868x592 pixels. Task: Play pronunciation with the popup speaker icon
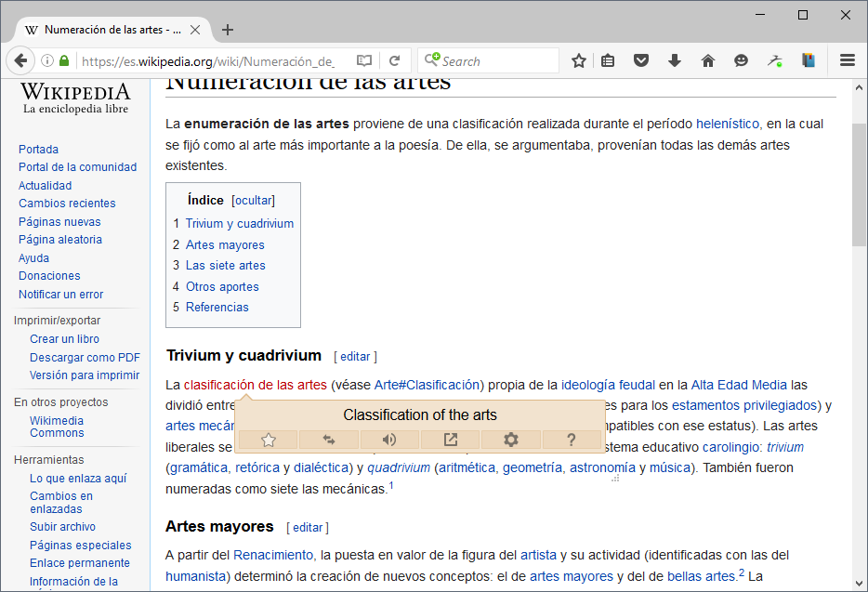click(x=389, y=440)
